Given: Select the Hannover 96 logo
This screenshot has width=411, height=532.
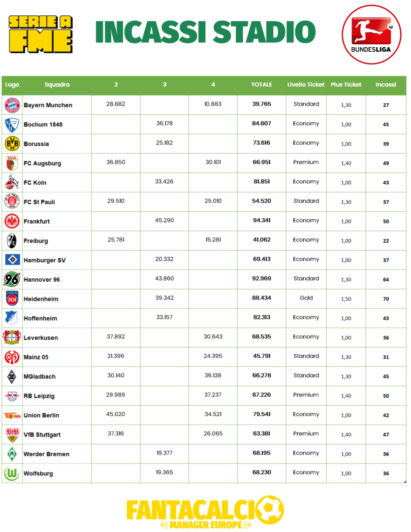Looking at the screenshot, I should (12, 279).
